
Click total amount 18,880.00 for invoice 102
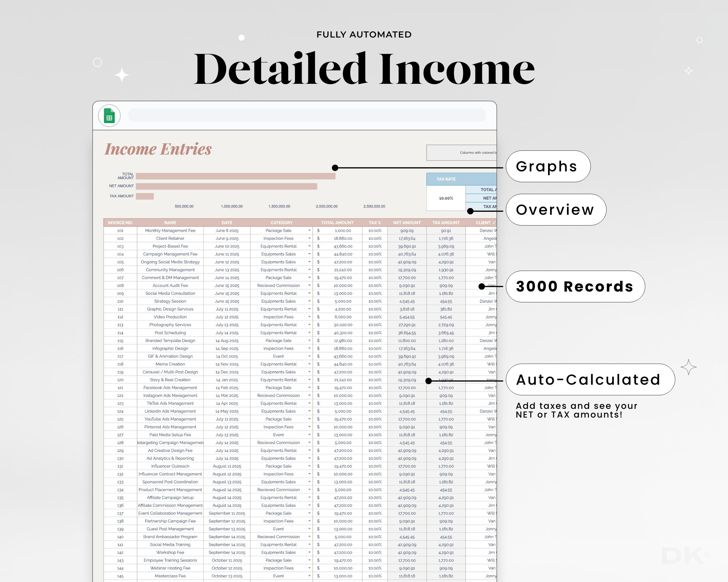coord(337,238)
